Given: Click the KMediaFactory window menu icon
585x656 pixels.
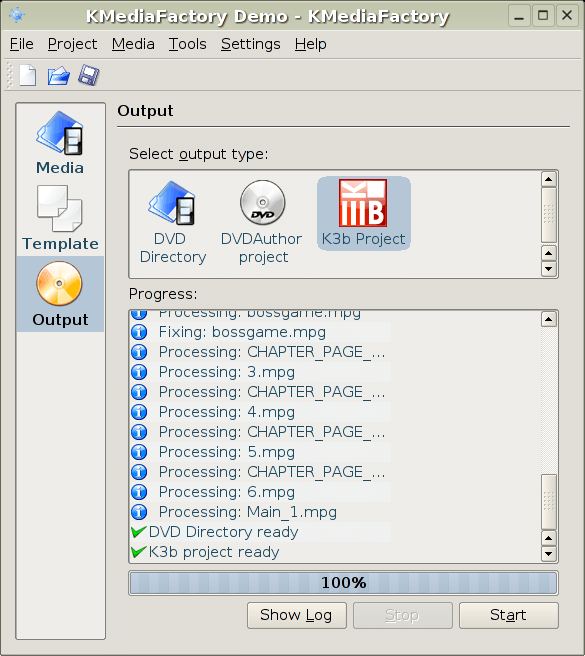Looking at the screenshot, I should pos(17,15).
